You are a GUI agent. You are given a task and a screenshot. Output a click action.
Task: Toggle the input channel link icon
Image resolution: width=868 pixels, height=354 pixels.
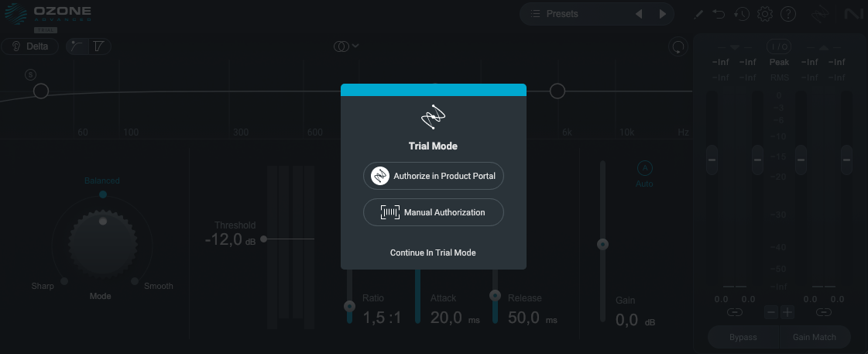tap(735, 312)
